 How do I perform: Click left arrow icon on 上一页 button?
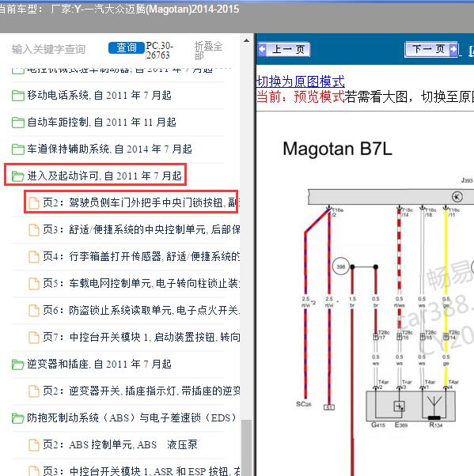pos(262,49)
